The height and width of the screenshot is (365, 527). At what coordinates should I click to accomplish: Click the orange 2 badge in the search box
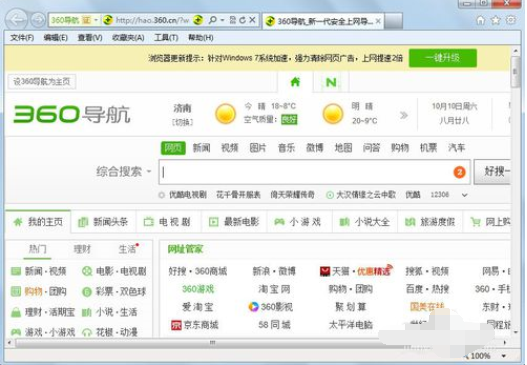pos(459,172)
